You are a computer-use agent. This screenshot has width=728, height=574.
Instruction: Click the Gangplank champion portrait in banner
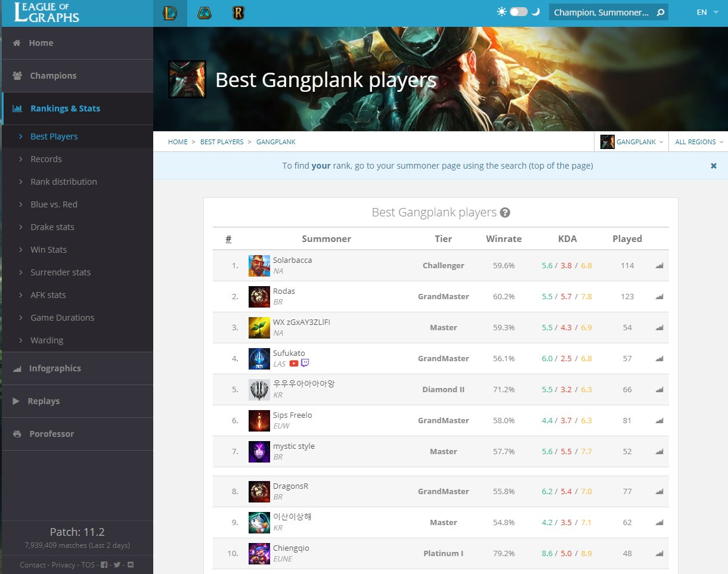point(187,79)
